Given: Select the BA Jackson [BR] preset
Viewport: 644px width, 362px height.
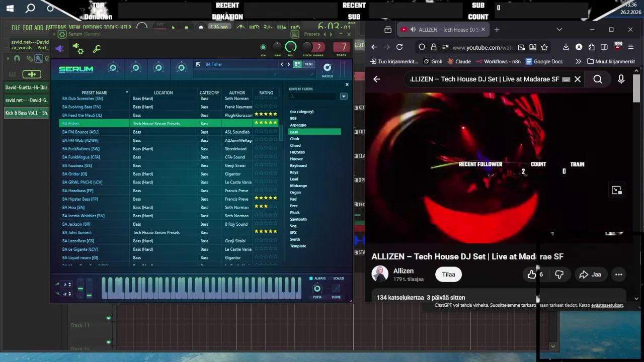Looking at the screenshot, I should tap(76, 224).
